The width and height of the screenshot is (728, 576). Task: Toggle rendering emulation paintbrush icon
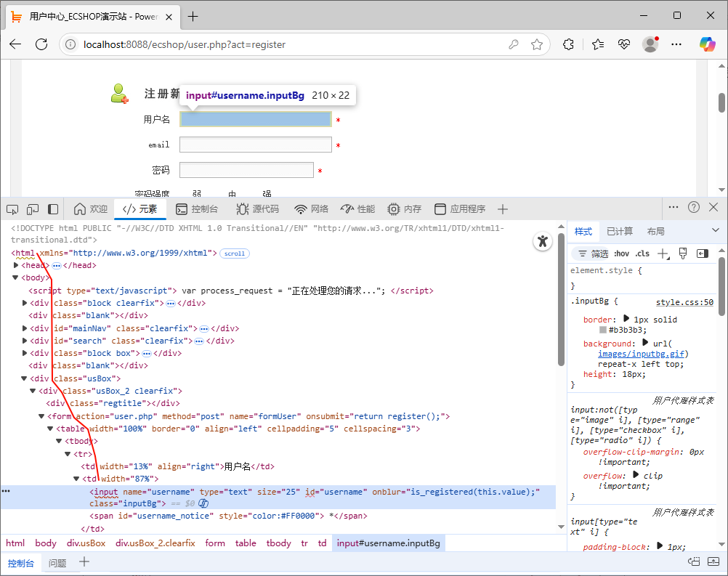tap(682, 253)
